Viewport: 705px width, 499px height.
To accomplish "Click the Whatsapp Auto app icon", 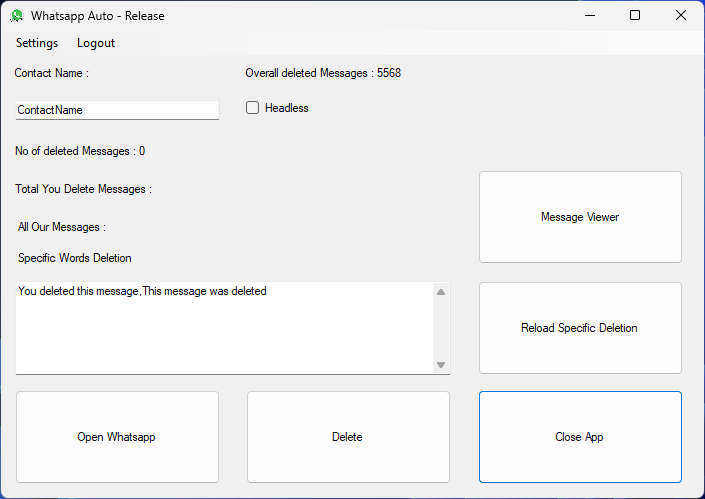I will (x=17, y=16).
